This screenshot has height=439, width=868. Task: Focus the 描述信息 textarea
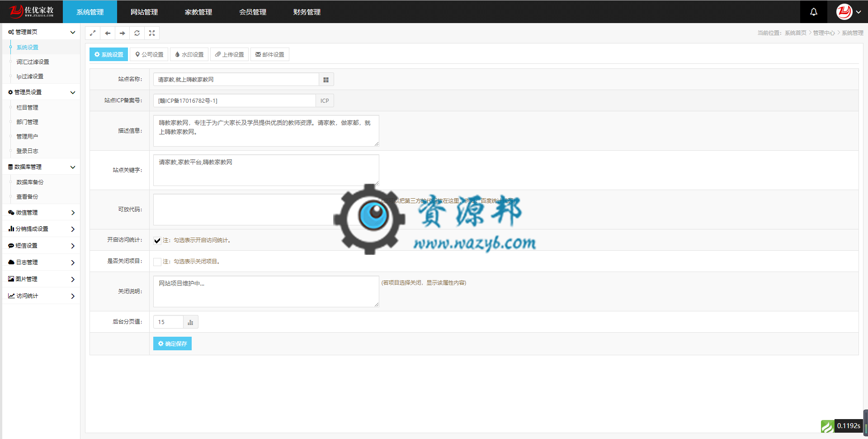coord(266,131)
